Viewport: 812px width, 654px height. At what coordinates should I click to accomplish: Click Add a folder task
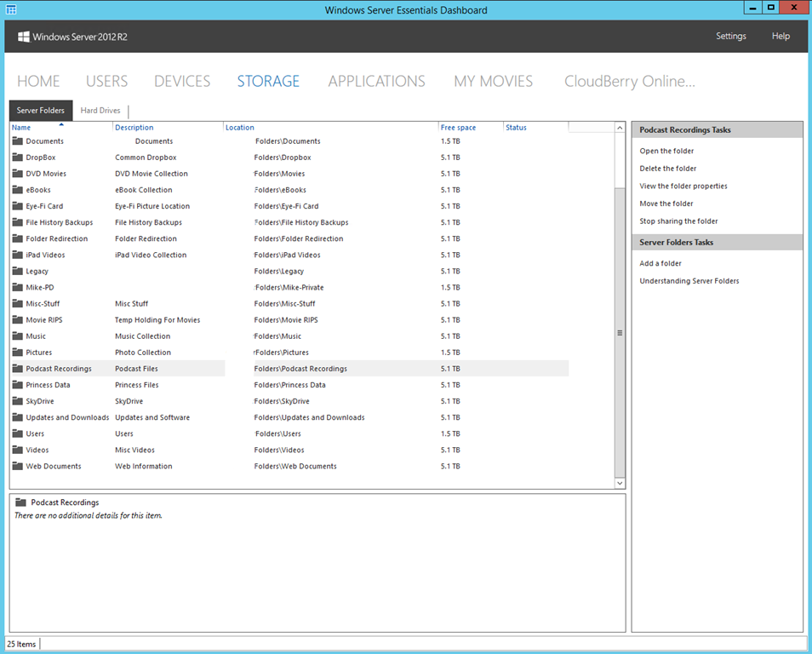(660, 263)
